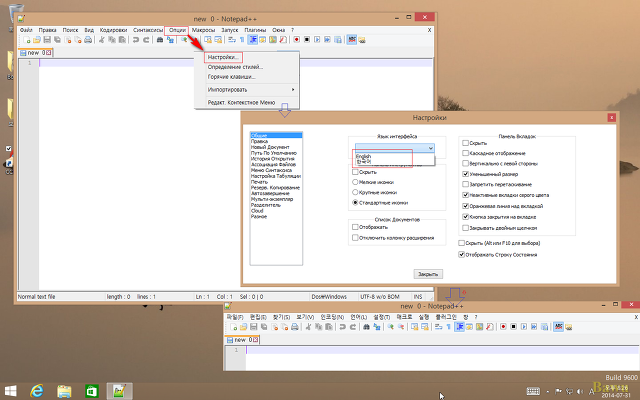Click Undo icon in Korean Notepad++ window
The width and height of the screenshot is (640, 400).
[x=342, y=327]
